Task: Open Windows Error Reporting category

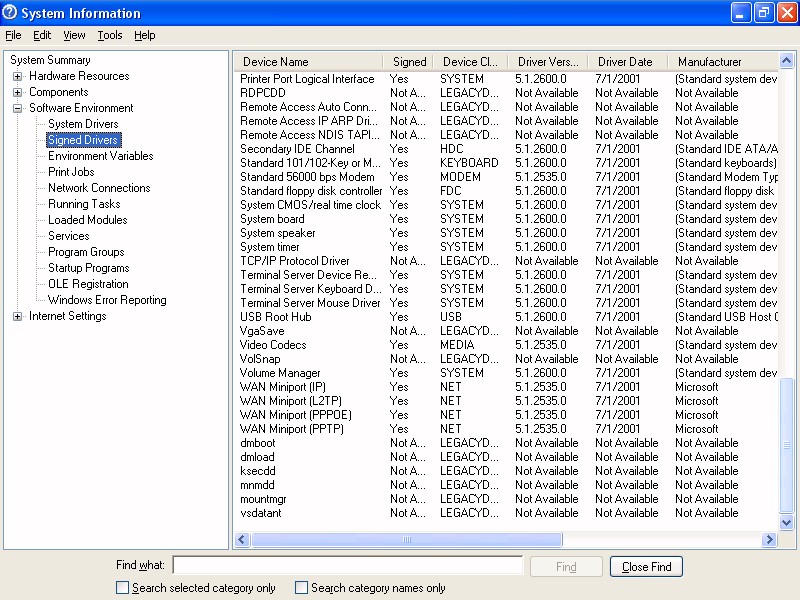Action: click(107, 300)
